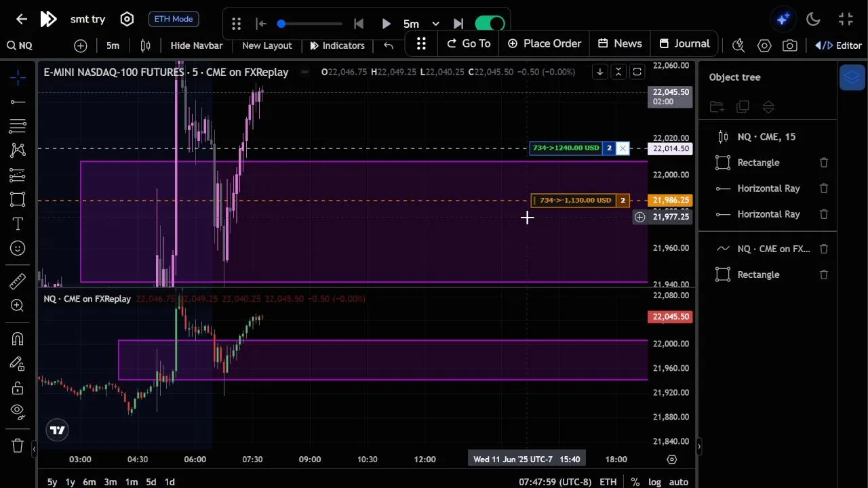This screenshot has width=868, height=488.
Task: Play the replay
Action: [386, 24]
